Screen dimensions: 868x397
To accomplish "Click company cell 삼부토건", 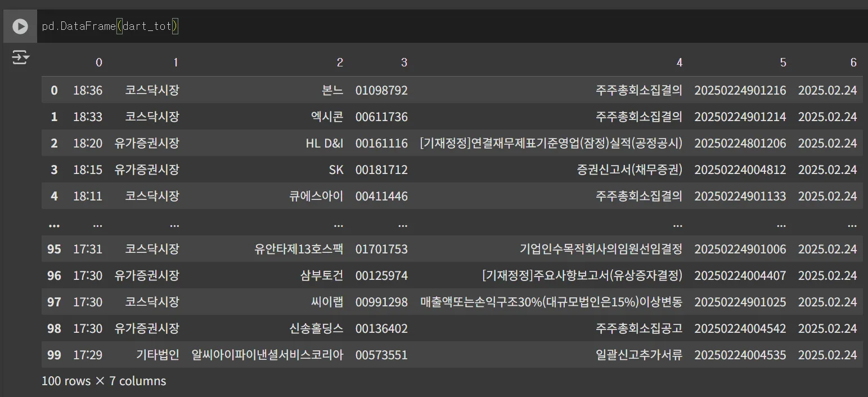I will click(x=322, y=275).
